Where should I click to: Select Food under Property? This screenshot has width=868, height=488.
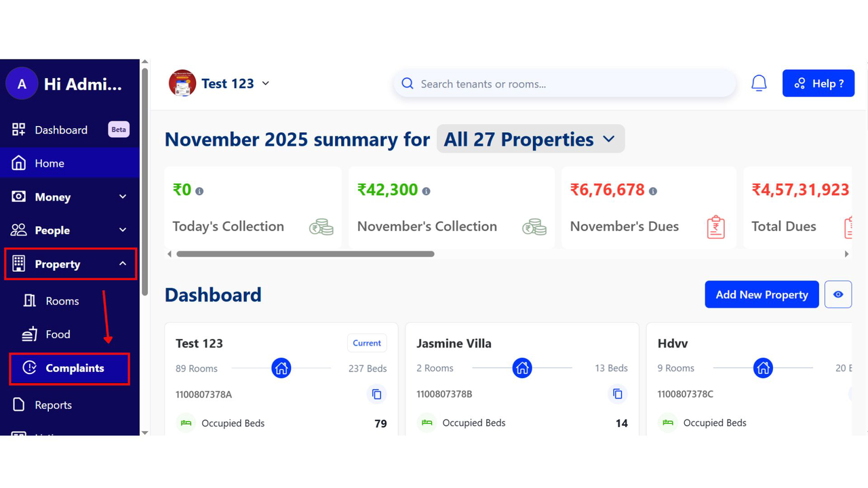58,334
